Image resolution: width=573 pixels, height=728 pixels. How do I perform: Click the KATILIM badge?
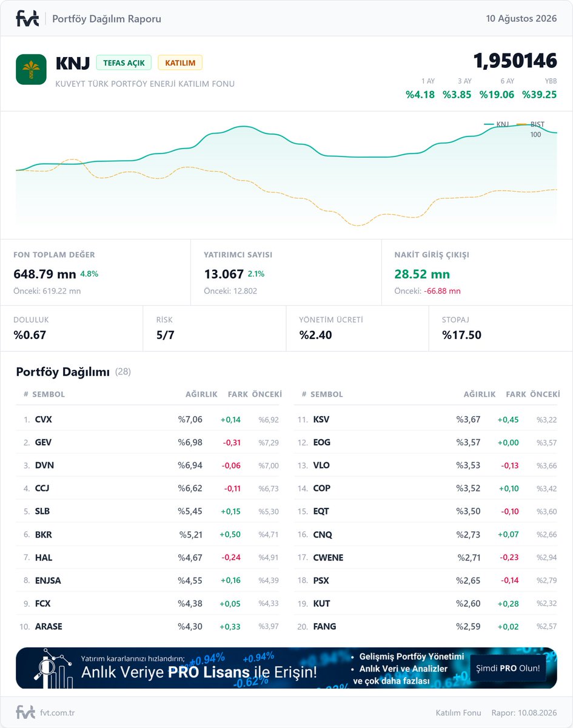pos(180,62)
